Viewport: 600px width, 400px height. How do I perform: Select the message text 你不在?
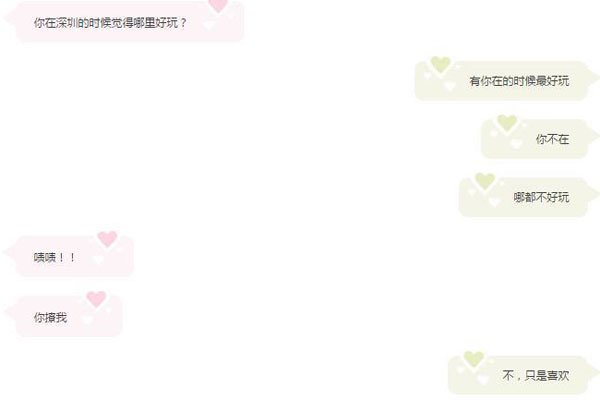coord(552,139)
